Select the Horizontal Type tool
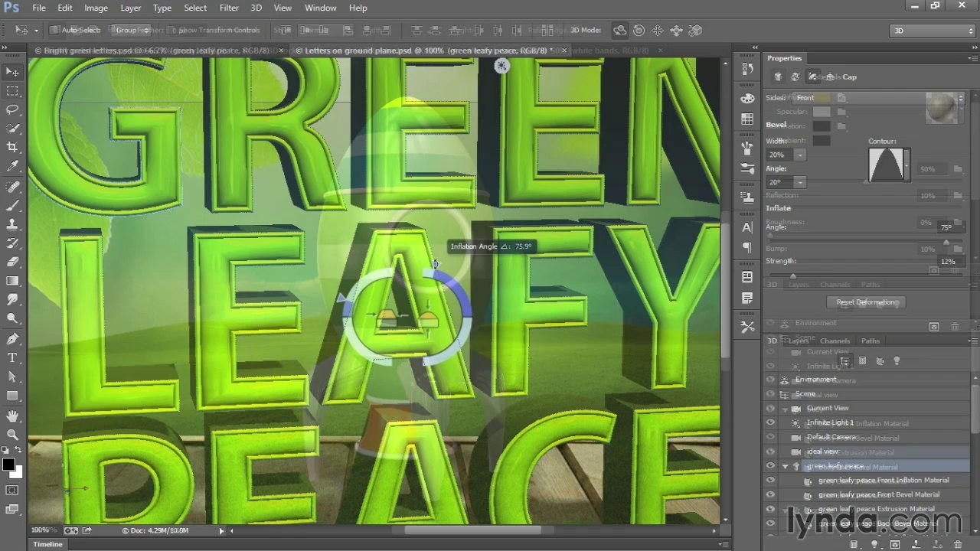Viewport: 980px width, 551px height. tap(12, 358)
